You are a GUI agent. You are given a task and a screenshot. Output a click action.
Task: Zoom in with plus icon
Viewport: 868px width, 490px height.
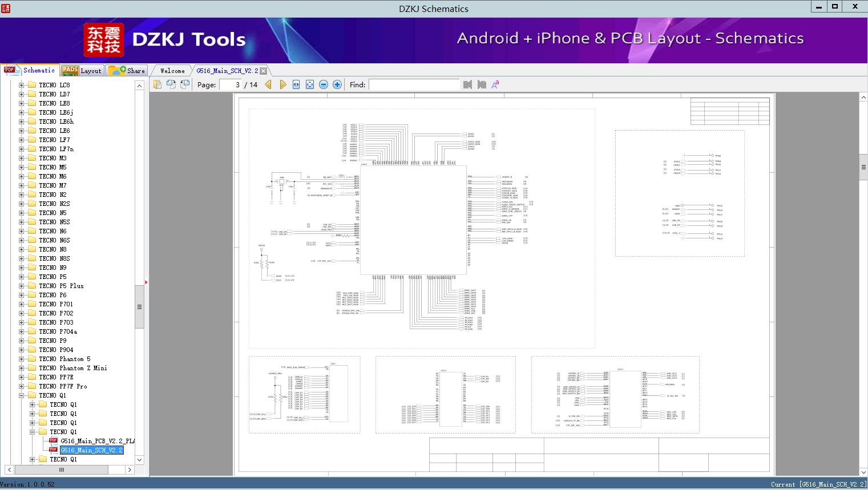(337, 84)
